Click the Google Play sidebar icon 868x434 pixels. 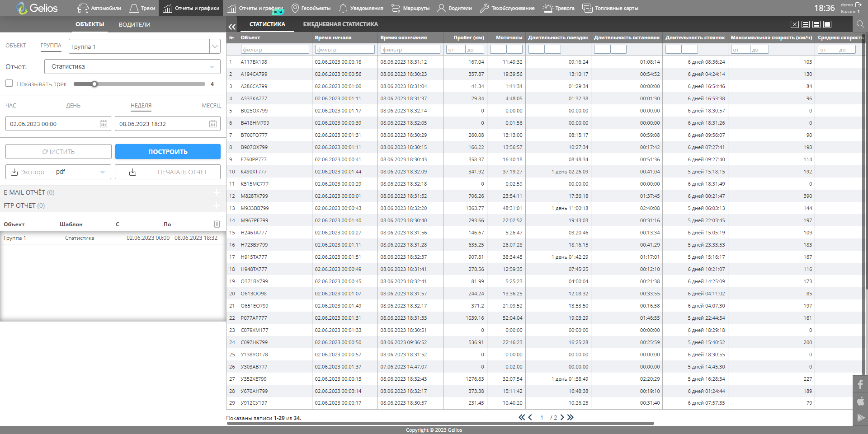tap(860, 418)
